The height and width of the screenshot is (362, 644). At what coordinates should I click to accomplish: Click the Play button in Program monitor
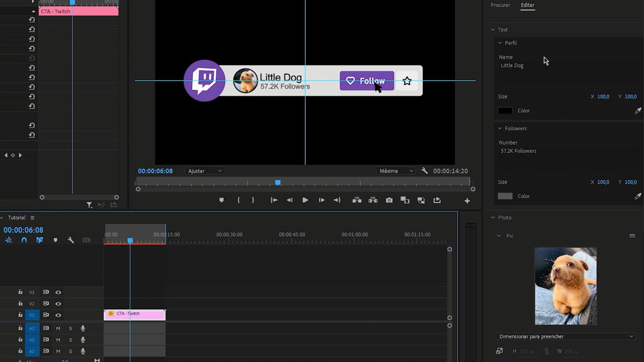point(305,200)
